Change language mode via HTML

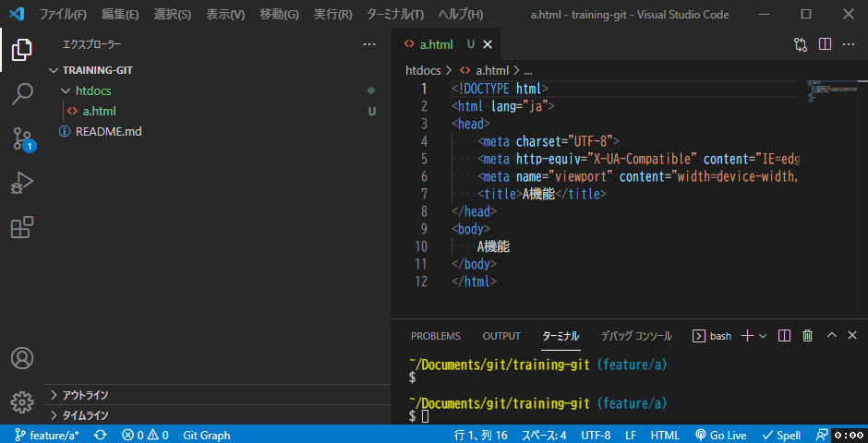[x=665, y=436]
